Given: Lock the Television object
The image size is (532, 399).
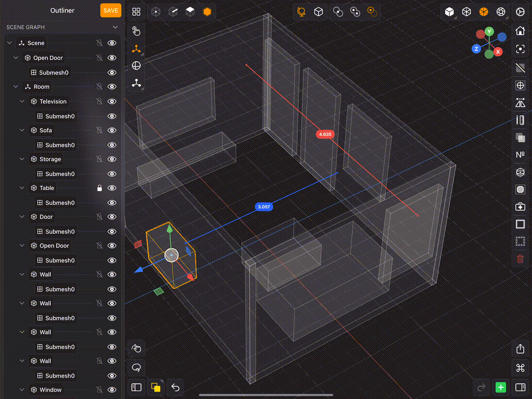Looking at the screenshot, I should 100,101.
